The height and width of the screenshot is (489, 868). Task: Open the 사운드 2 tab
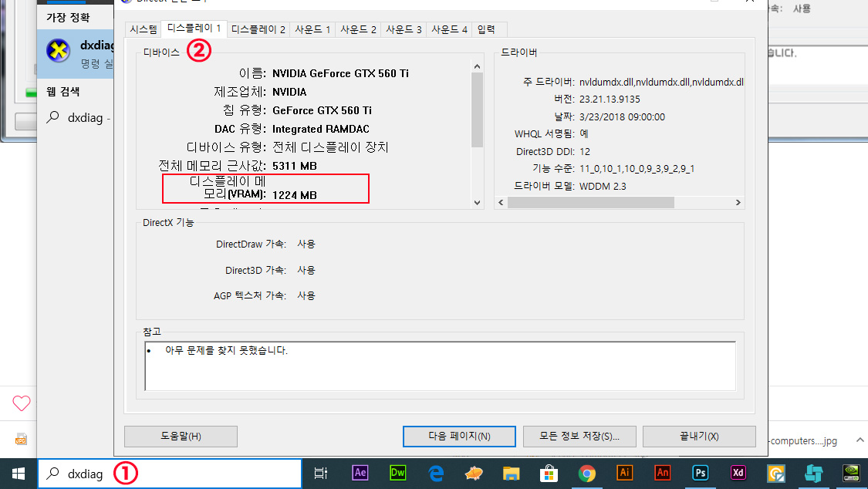click(x=358, y=29)
